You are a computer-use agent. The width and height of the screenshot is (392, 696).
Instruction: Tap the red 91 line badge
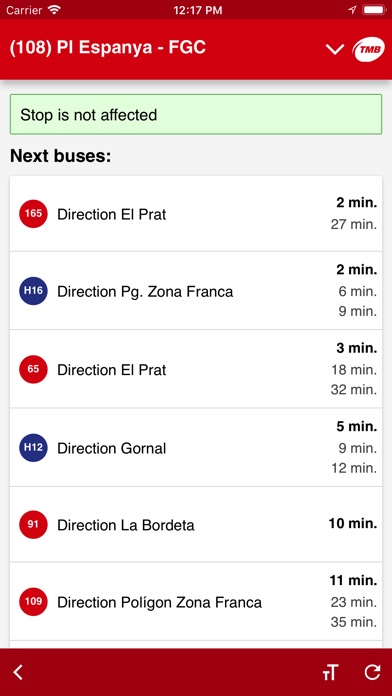click(x=33, y=525)
